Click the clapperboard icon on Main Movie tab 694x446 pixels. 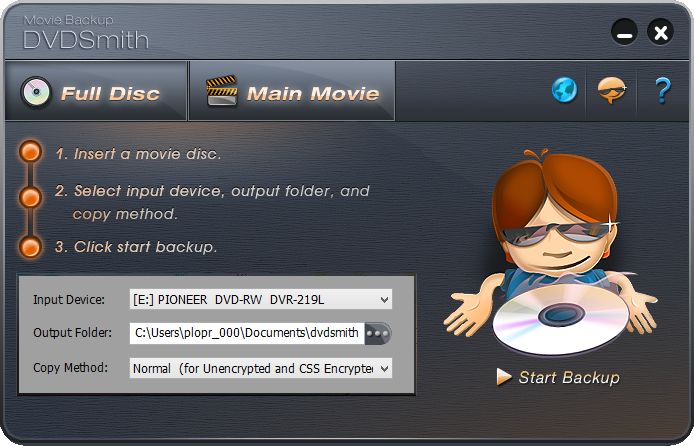[x=222, y=91]
